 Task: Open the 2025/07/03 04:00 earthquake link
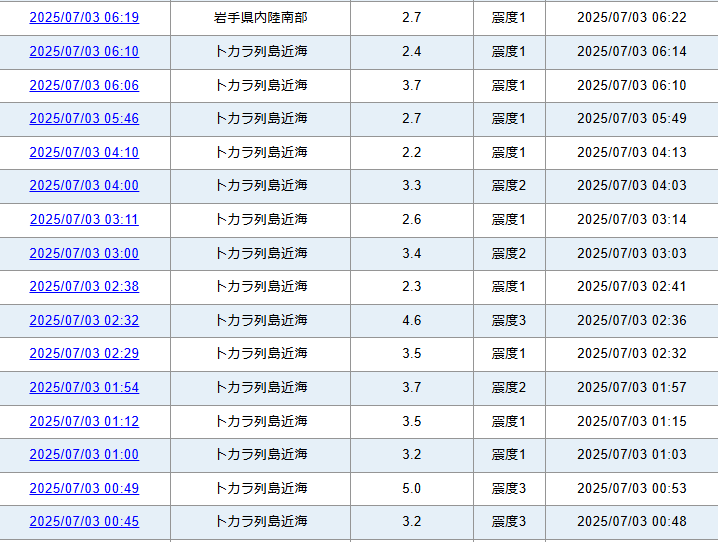tap(84, 185)
